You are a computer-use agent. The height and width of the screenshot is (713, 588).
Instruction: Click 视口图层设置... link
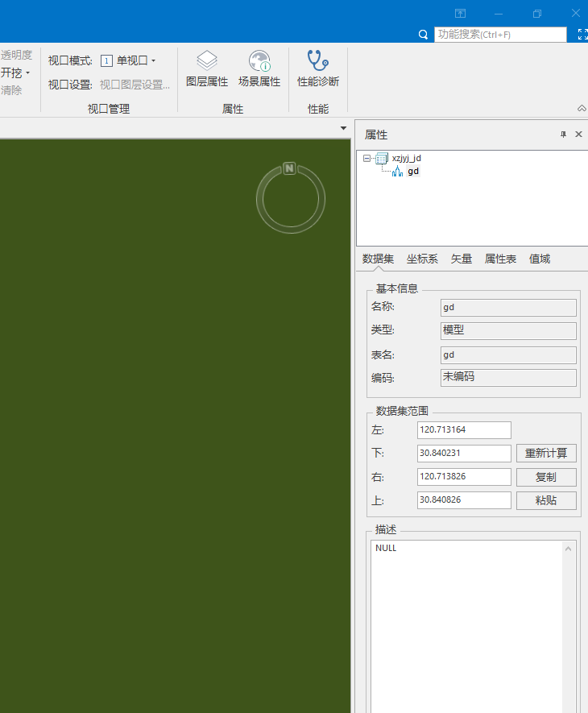click(135, 85)
